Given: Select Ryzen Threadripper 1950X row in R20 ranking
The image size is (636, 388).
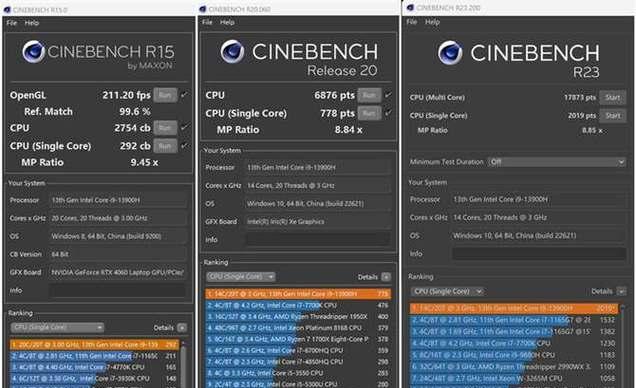Looking at the screenshot, I should point(298,316).
